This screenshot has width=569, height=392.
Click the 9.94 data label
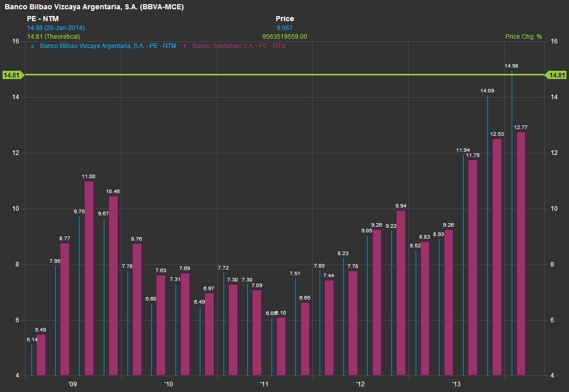(401, 206)
